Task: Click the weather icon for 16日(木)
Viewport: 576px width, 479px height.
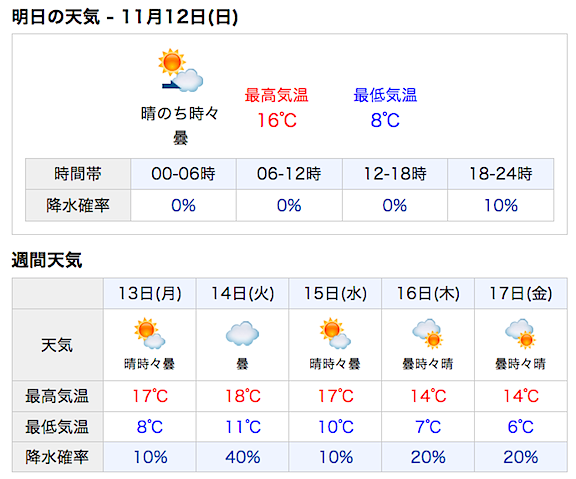Action: click(x=428, y=333)
